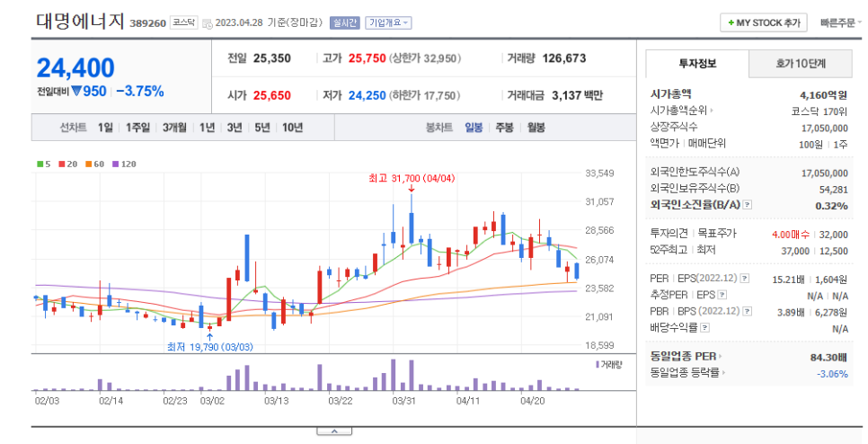Click the down triangle beside 950

click(76, 92)
